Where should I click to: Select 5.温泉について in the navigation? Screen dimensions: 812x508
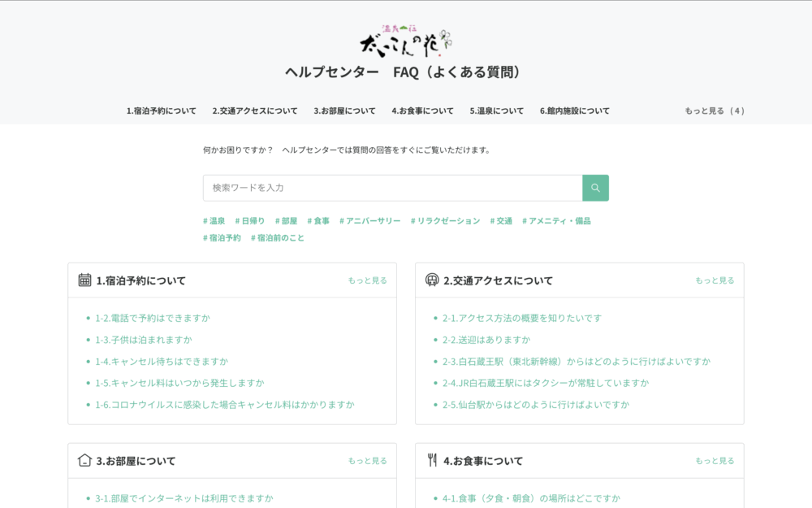(x=494, y=110)
